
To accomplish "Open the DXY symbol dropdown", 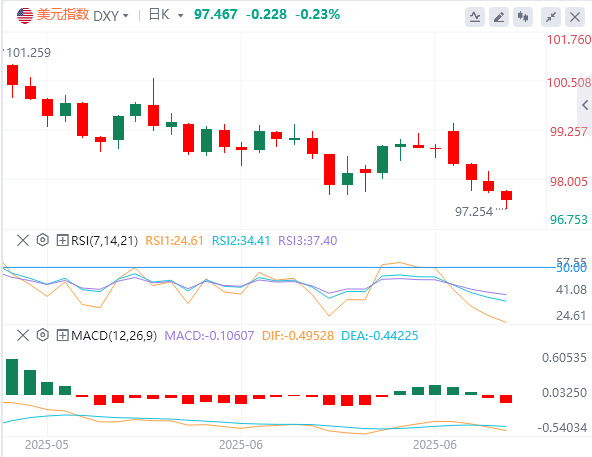I will click(x=111, y=16).
